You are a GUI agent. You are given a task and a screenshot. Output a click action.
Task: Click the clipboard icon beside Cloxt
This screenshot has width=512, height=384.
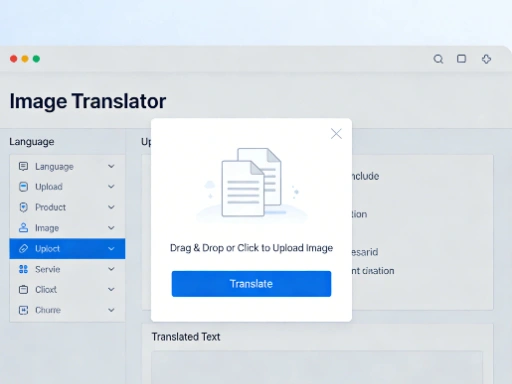coord(23,289)
